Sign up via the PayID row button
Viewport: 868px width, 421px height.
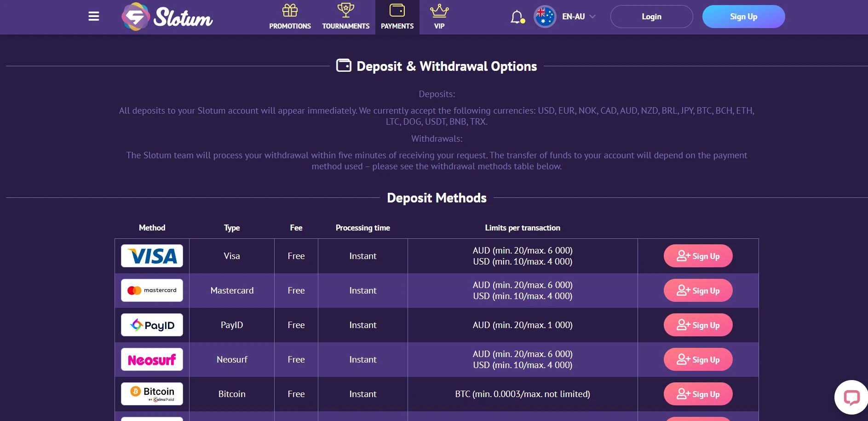click(698, 325)
